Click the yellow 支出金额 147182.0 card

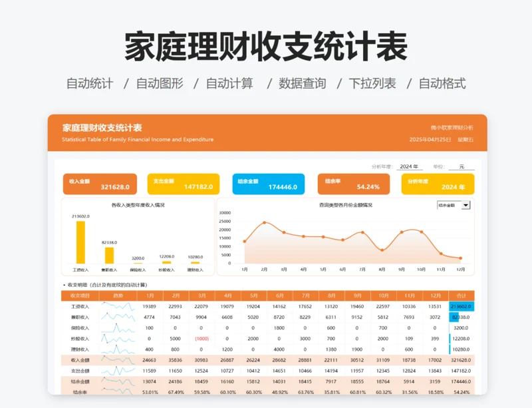coord(184,184)
